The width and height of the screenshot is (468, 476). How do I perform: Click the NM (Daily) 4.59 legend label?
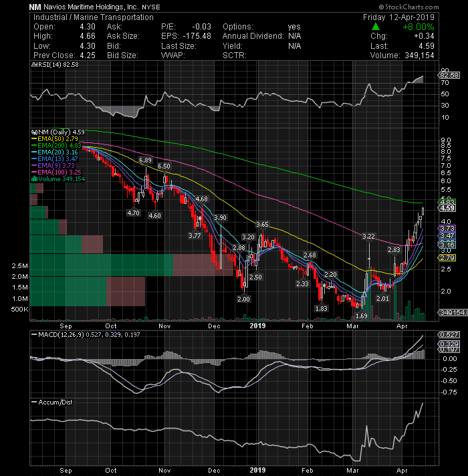click(58, 132)
